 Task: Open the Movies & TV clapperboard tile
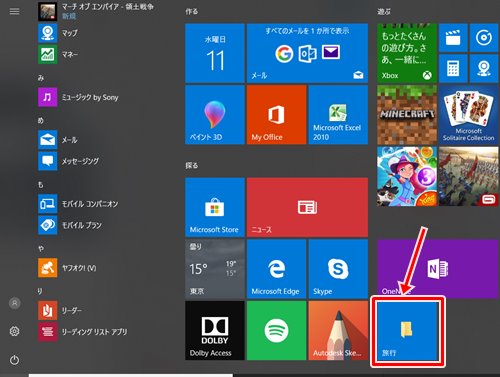453,38
